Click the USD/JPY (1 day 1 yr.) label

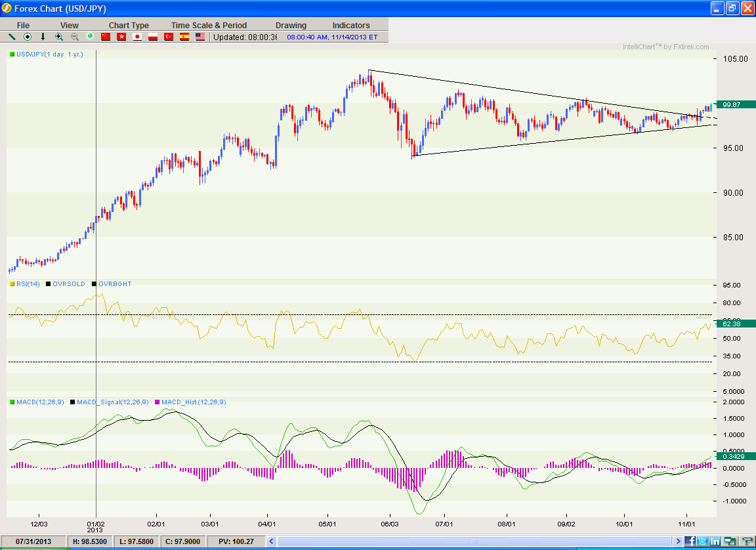coord(50,54)
